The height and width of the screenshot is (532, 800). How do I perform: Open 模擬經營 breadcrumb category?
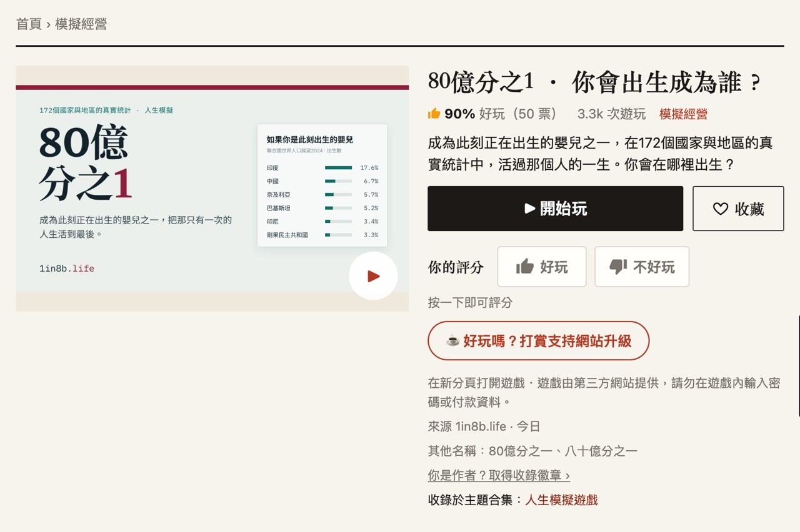click(81, 24)
